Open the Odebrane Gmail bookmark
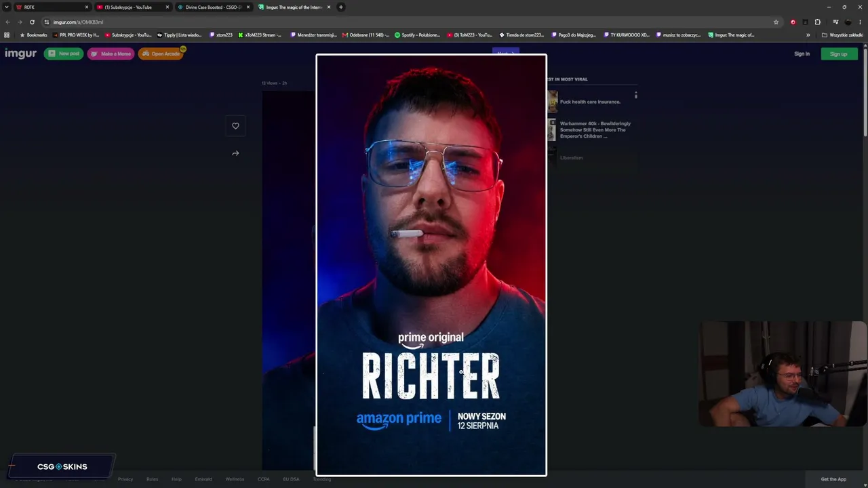The width and height of the screenshot is (868, 488). [366, 35]
